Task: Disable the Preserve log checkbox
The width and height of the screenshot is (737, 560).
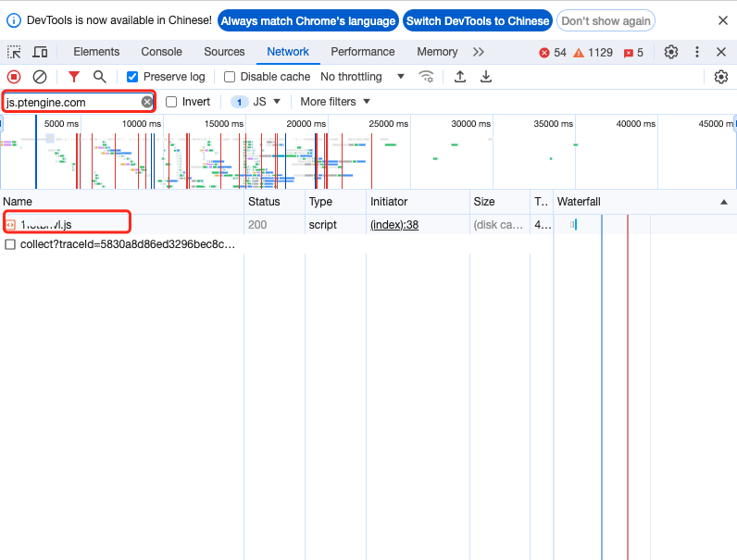Action: (132, 77)
